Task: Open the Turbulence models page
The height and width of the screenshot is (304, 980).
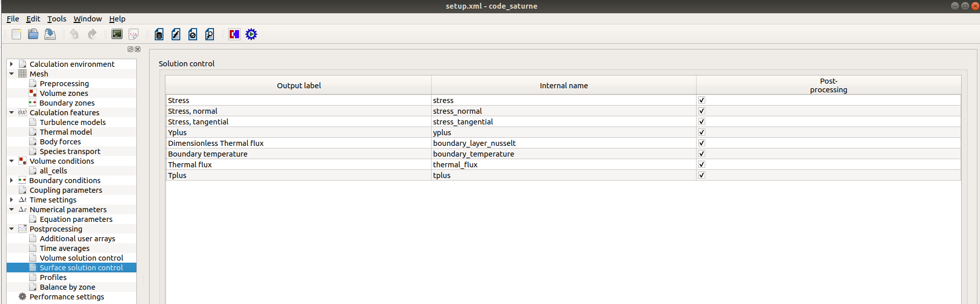Action: (73, 122)
